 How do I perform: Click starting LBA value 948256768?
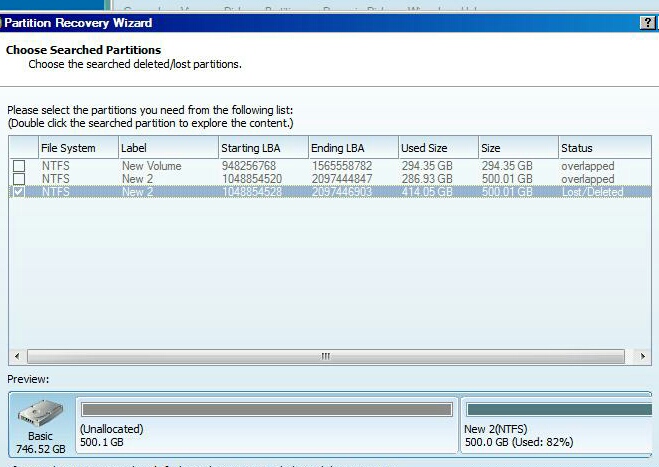coord(249,166)
